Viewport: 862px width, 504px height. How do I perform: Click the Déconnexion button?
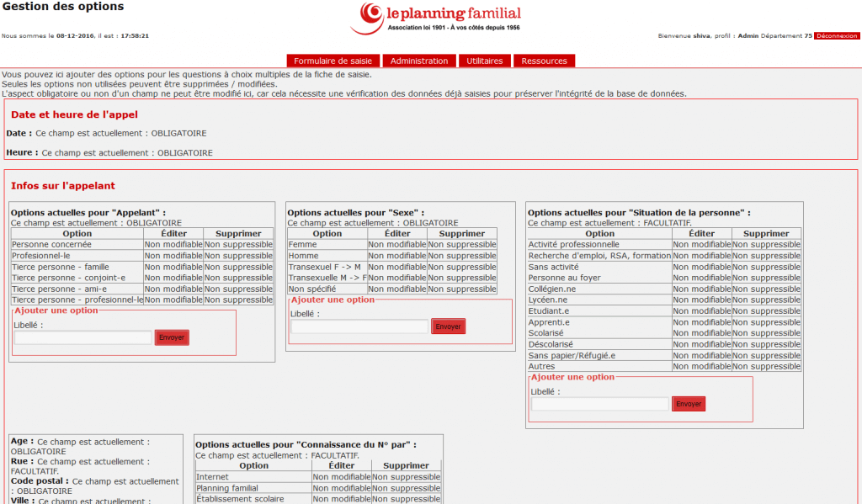tap(836, 36)
